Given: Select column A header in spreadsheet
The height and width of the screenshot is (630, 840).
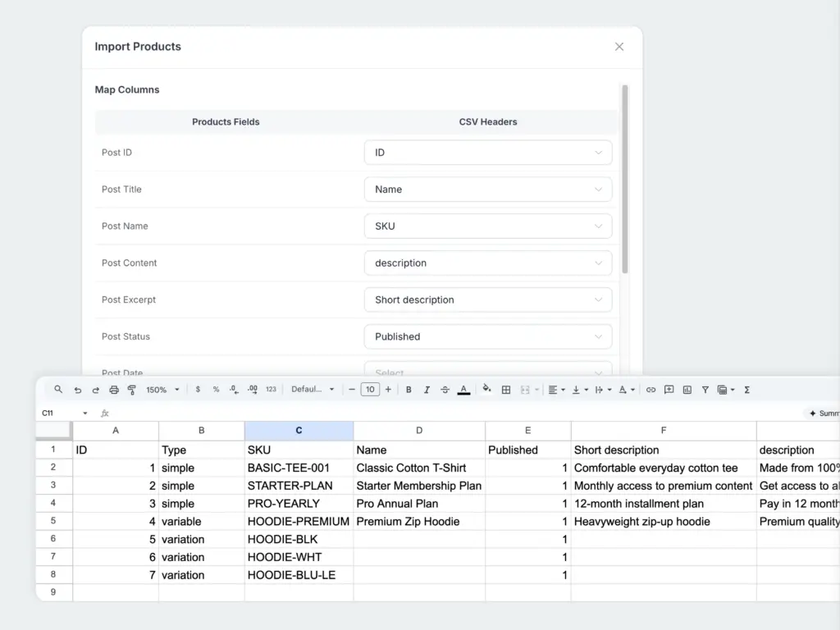Looking at the screenshot, I should pos(116,430).
